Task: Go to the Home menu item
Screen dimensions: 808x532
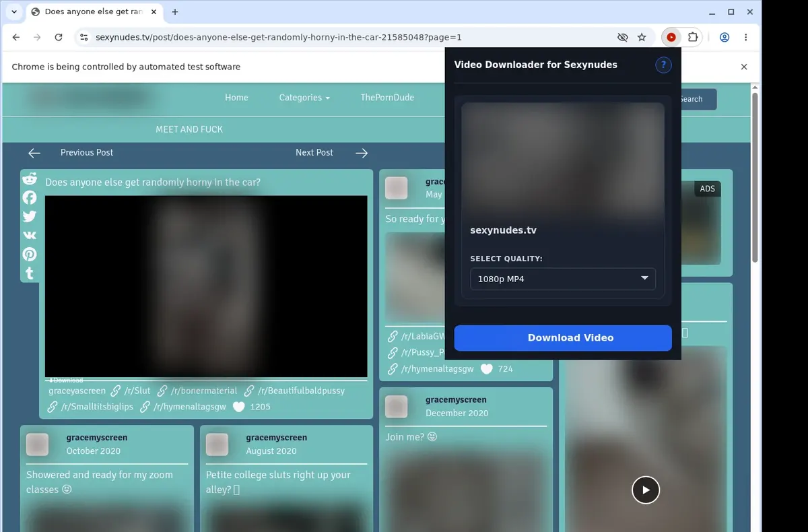Action: pyautogui.click(x=236, y=98)
